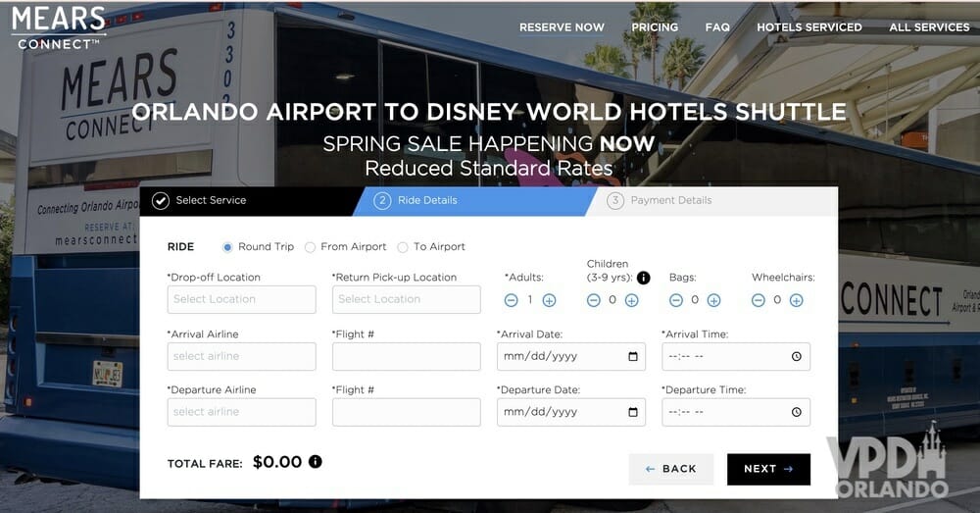Click the Departure Time field
980x513 pixels.
[736, 412]
